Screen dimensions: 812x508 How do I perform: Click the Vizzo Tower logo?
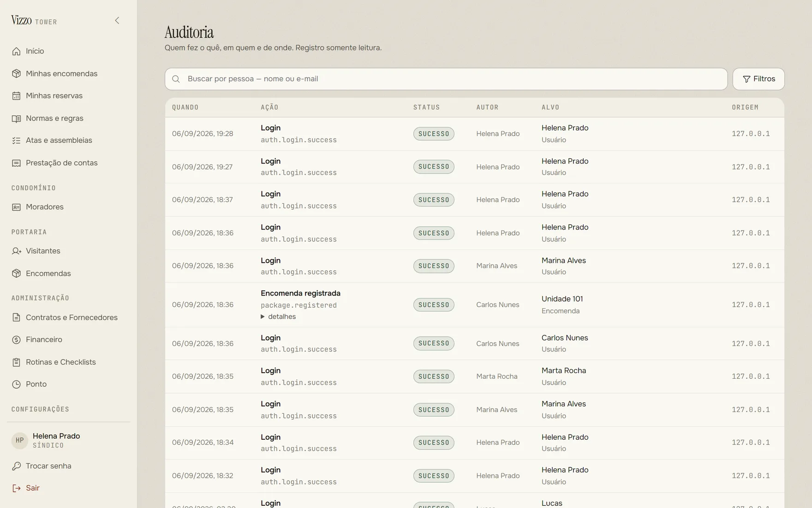click(34, 21)
